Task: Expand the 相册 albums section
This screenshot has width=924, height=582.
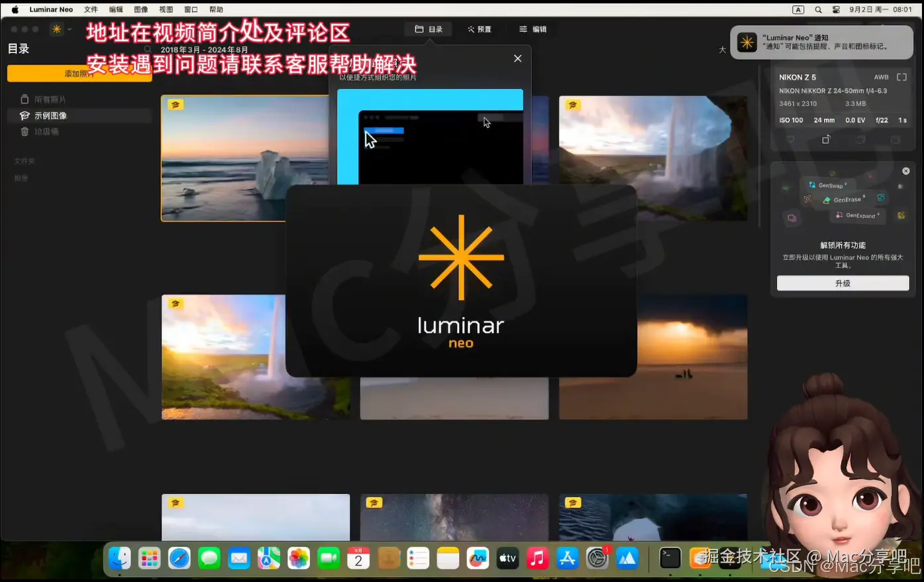Action: 21,177
